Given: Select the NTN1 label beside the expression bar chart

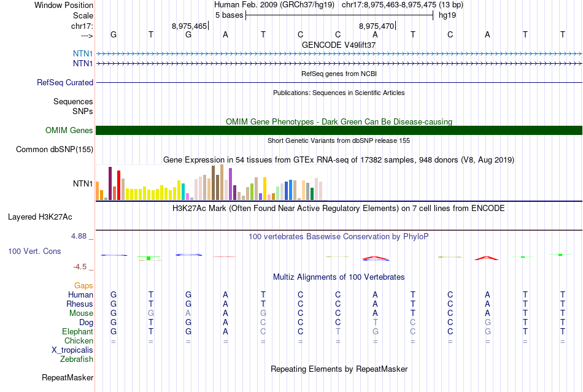Looking at the screenshot, I should [83, 183].
